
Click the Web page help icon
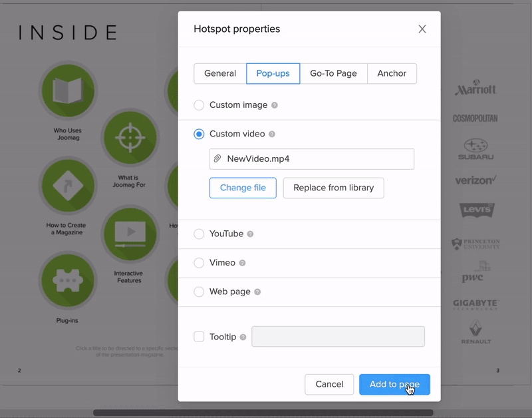click(257, 292)
